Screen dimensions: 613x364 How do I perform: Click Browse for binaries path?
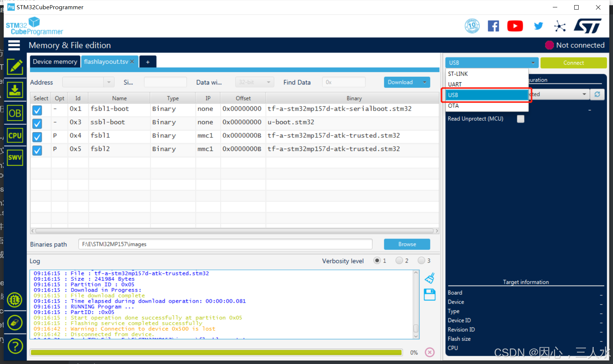tap(407, 244)
